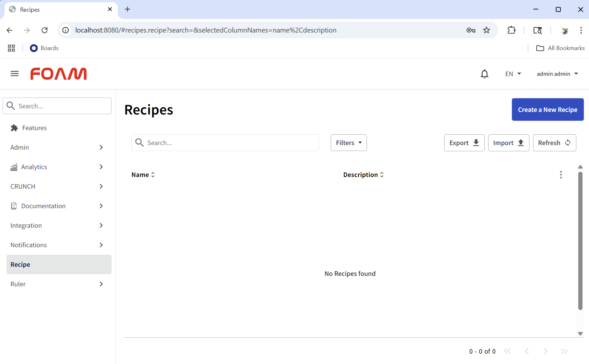Expand the Admin menu chevron

click(x=101, y=147)
